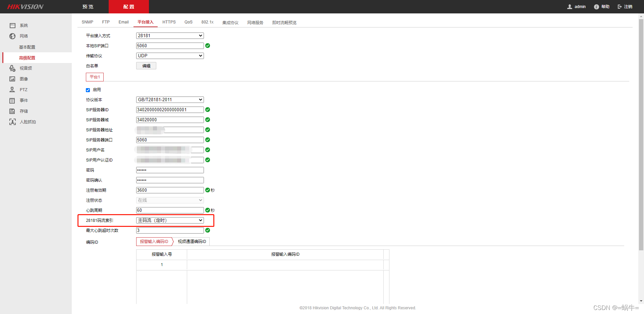Click the 网络 globe icon
Image resolution: width=644 pixels, height=314 pixels.
coord(12,36)
